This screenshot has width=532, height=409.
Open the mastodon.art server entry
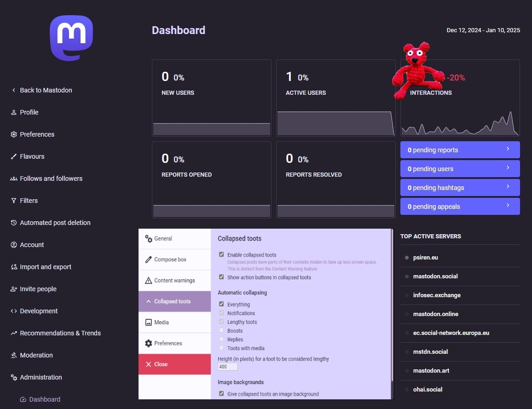point(460,371)
